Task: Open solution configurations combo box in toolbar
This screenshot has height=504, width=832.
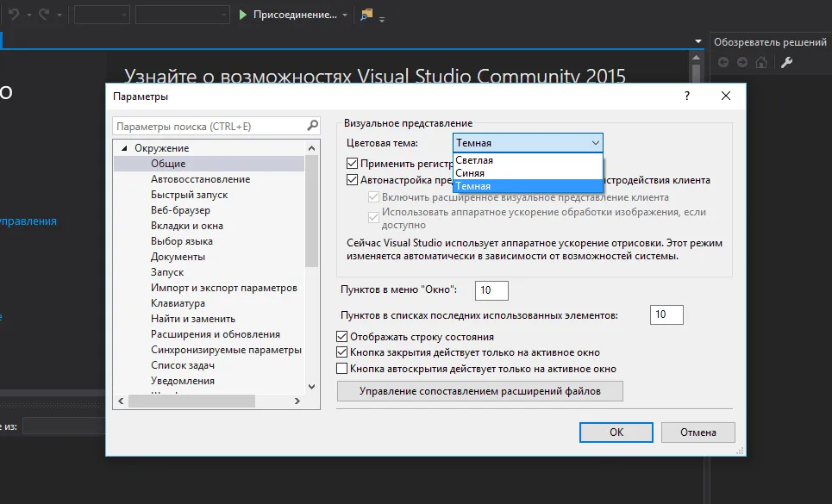Action: point(102,15)
